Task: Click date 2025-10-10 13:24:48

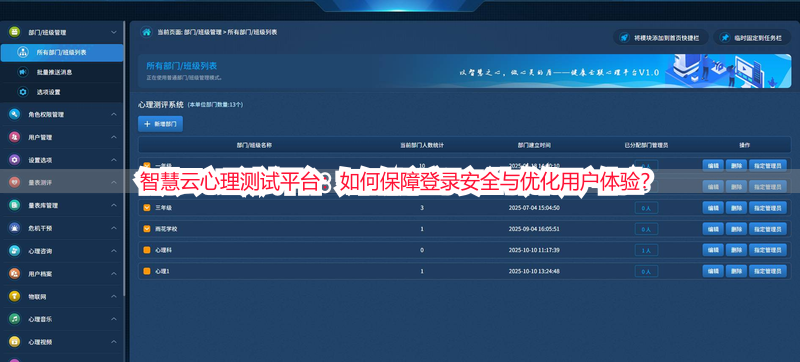Action: [534, 271]
